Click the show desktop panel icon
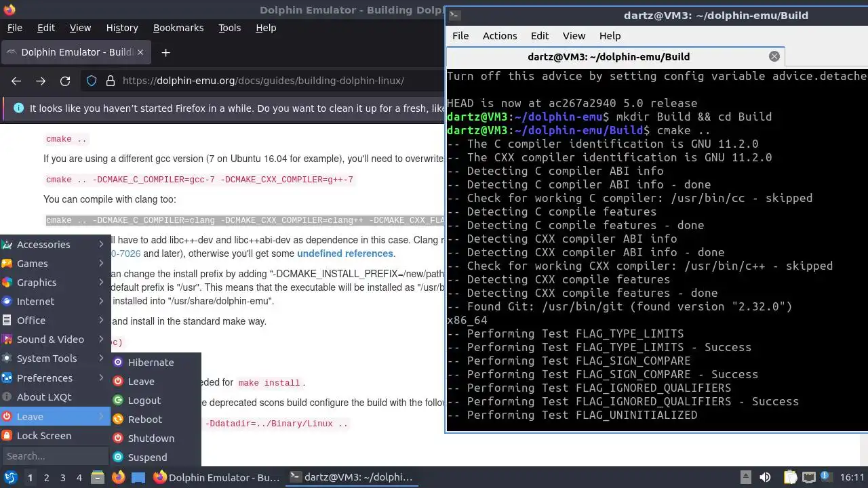This screenshot has height=488, width=868. pyautogui.click(x=138, y=477)
